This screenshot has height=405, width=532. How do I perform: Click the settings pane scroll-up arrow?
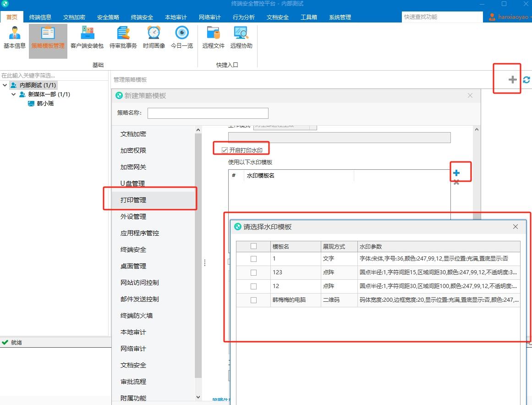(477, 129)
